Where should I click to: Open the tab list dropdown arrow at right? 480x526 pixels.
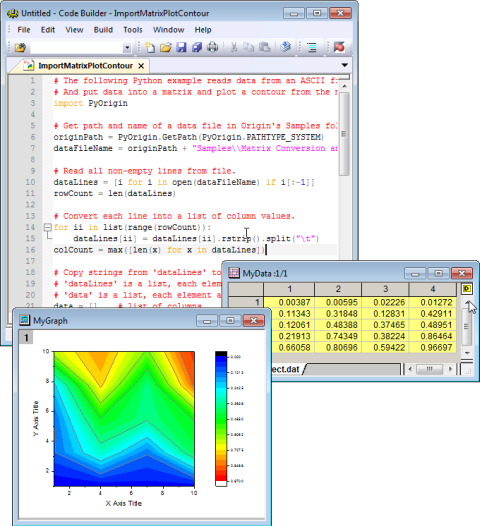(344, 65)
